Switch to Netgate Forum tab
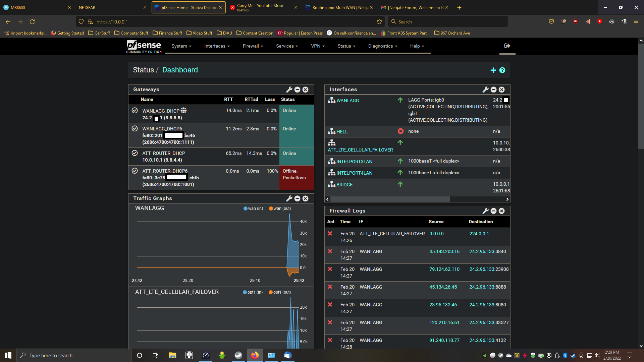644x362 pixels. tap(415, 7)
